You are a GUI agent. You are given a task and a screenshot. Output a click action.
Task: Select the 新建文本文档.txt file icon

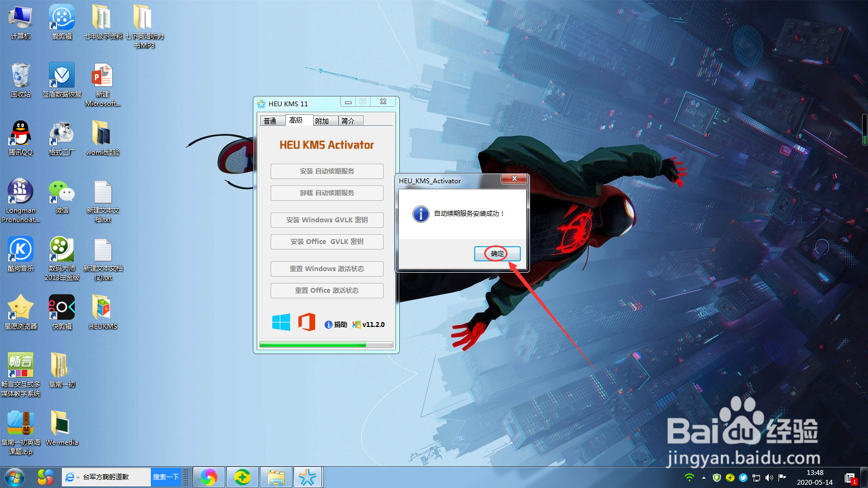103,201
